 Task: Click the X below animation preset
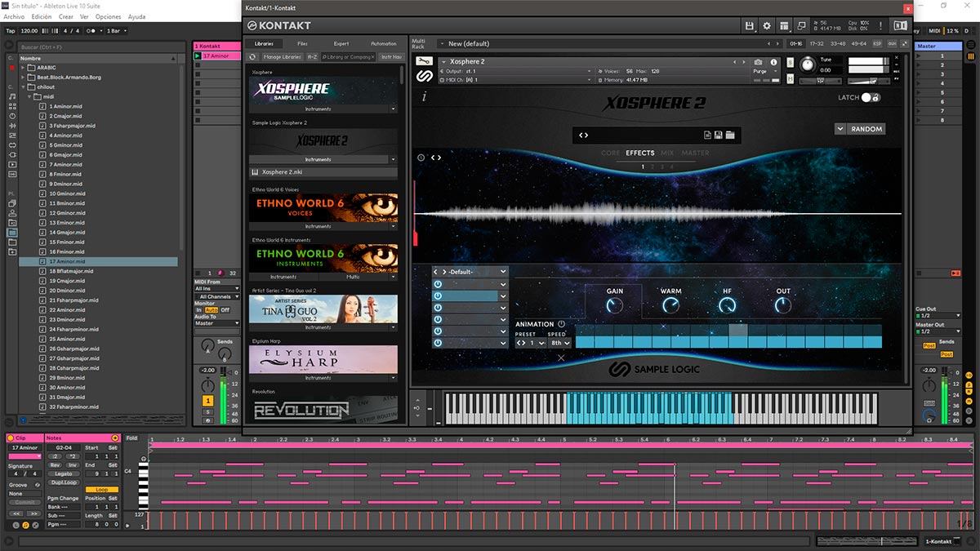(x=561, y=358)
